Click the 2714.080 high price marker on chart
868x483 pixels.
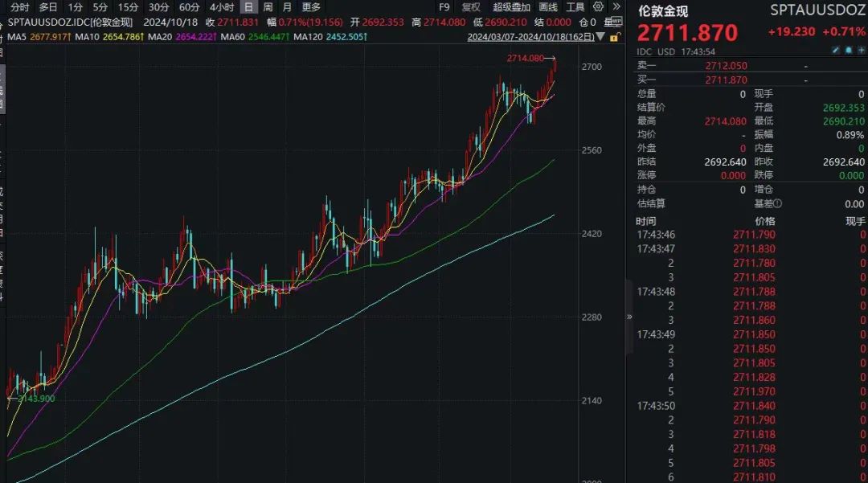[526, 58]
